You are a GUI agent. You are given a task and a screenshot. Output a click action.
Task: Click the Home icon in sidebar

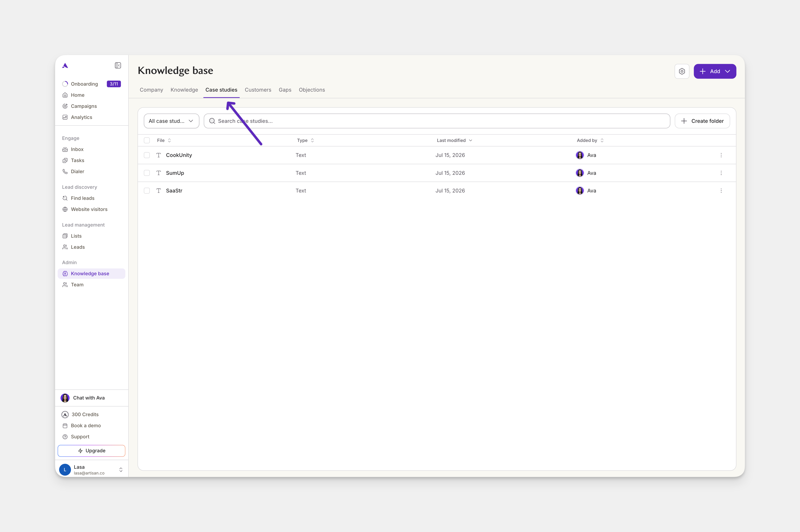(x=65, y=95)
